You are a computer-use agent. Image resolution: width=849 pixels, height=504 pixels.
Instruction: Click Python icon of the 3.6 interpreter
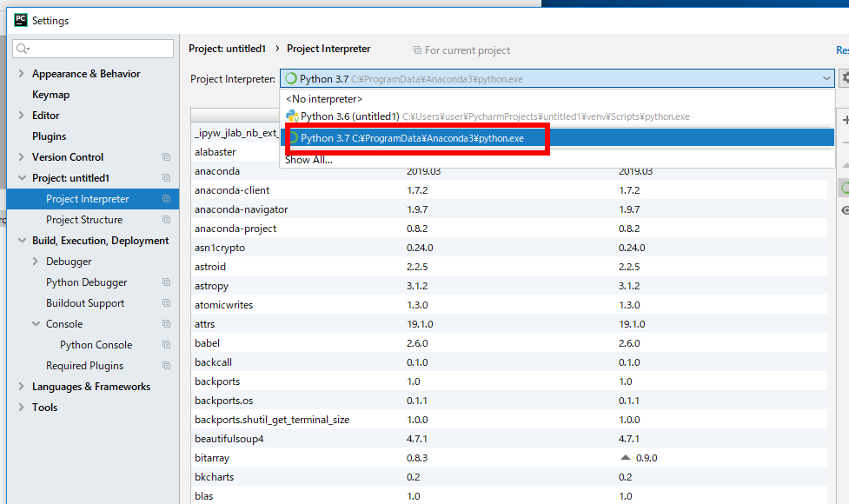click(x=292, y=116)
